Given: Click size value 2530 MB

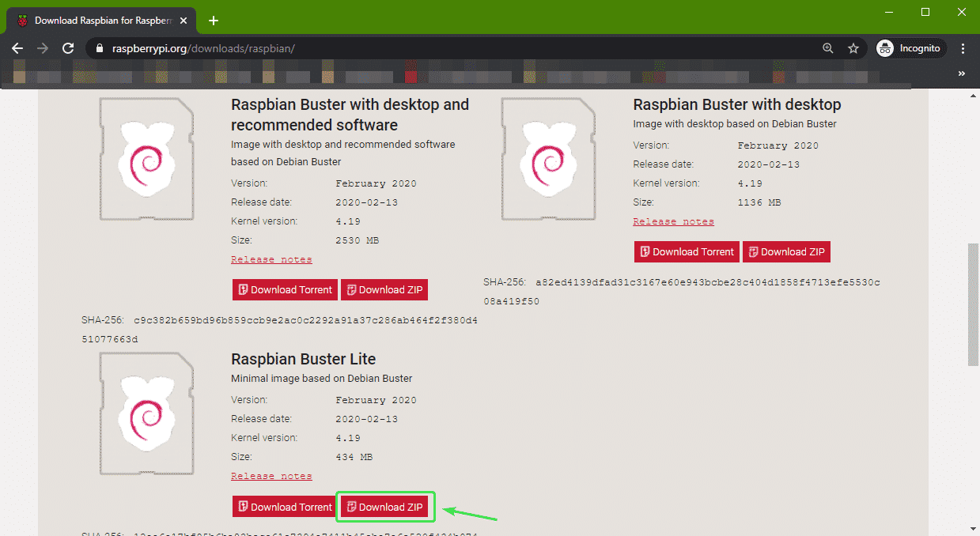Looking at the screenshot, I should coord(357,240).
